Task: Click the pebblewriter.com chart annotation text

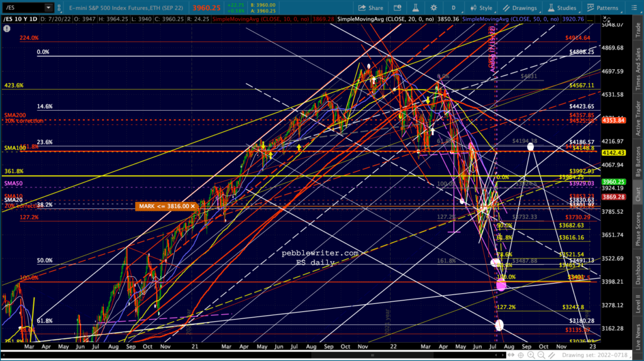Action: [319, 253]
